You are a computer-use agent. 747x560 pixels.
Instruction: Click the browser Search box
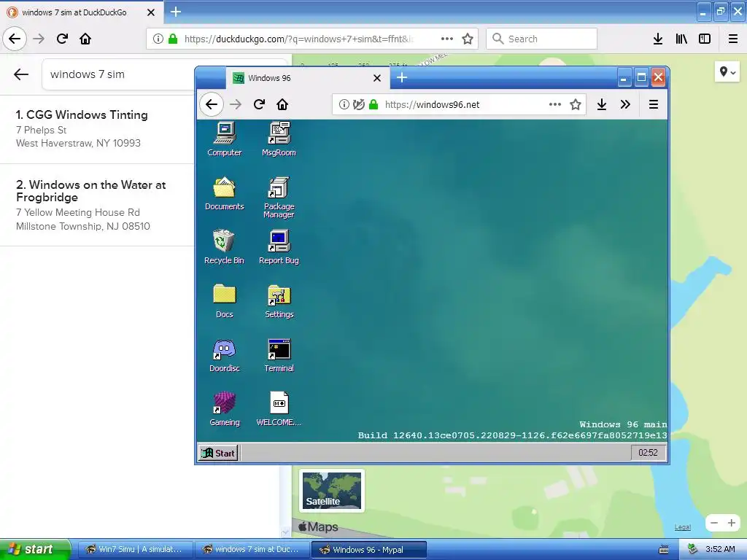coord(542,39)
